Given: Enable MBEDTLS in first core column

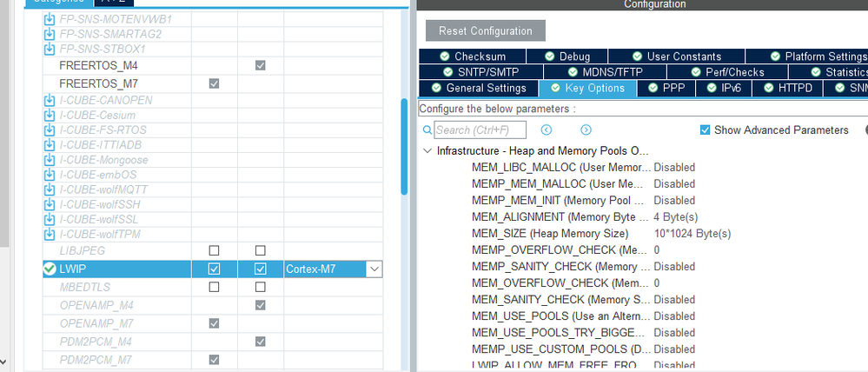Looking at the screenshot, I should (x=214, y=288).
